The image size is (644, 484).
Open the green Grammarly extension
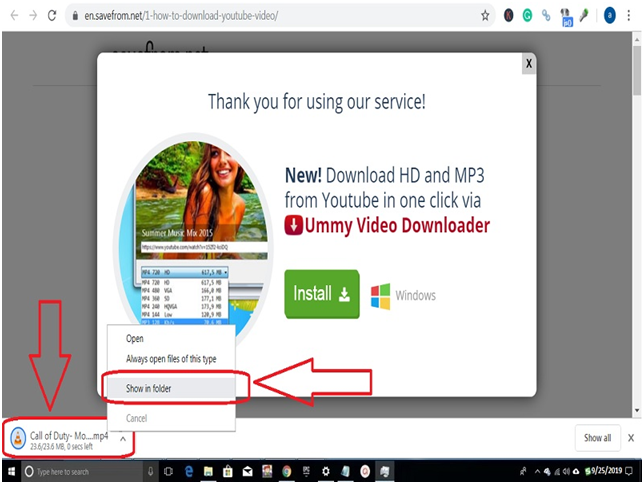527,16
